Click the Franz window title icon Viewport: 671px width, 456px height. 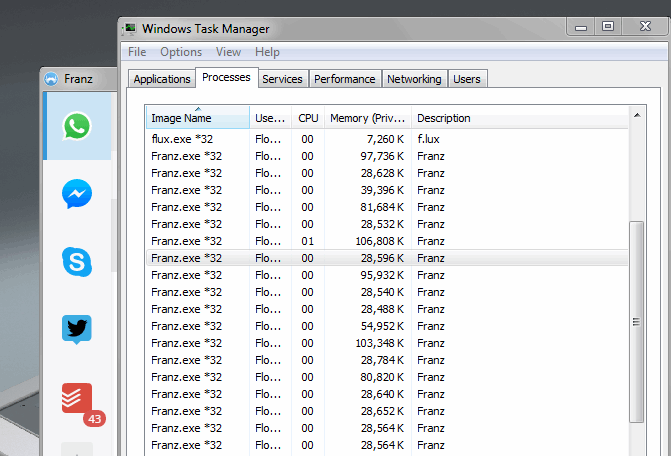coord(51,79)
